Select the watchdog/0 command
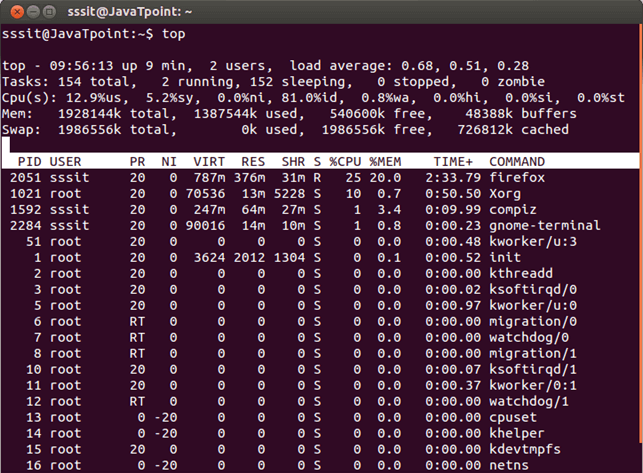This screenshot has width=643, height=473. [x=529, y=338]
